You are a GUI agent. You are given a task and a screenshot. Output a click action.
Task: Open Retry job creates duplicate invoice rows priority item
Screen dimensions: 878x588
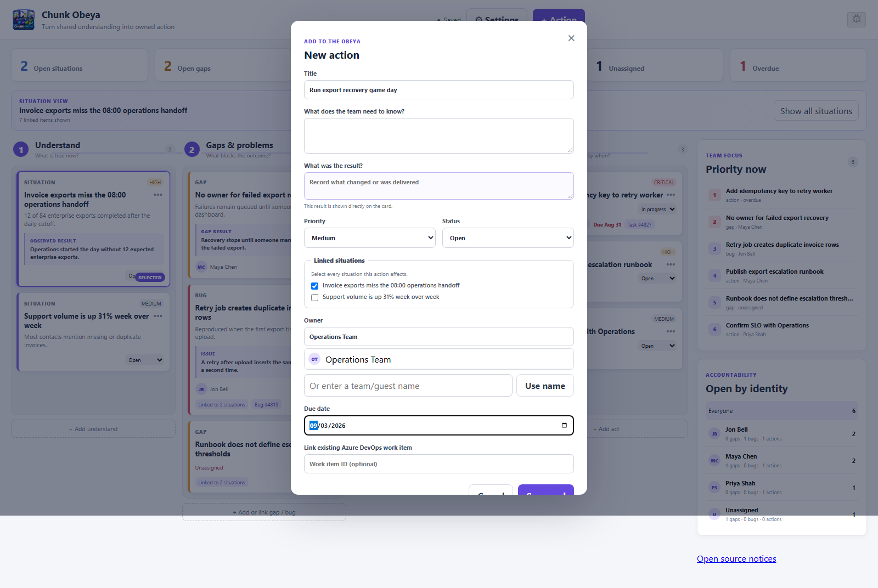(782, 248)
